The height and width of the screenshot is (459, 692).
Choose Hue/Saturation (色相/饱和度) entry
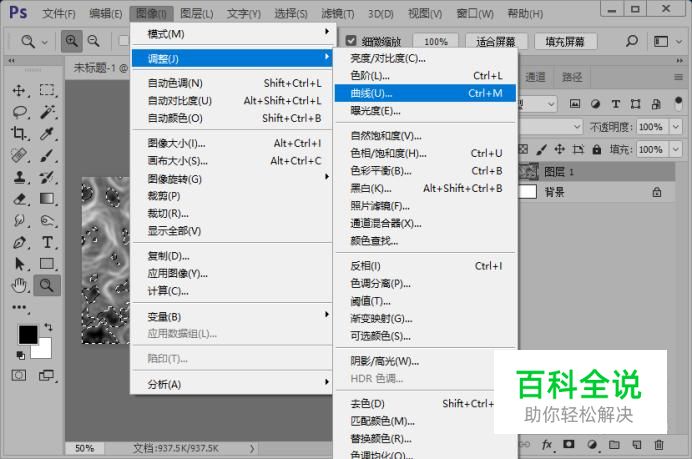tap(425, 153)
